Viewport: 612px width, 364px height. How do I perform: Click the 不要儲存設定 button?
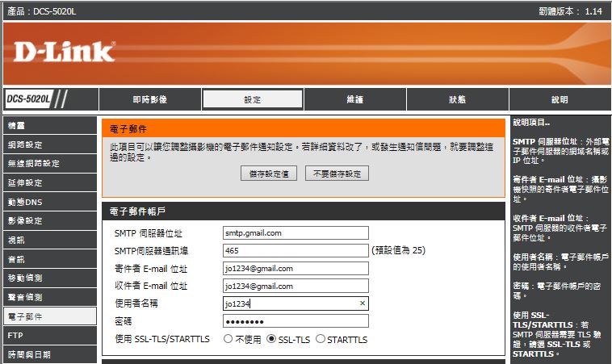337,174
